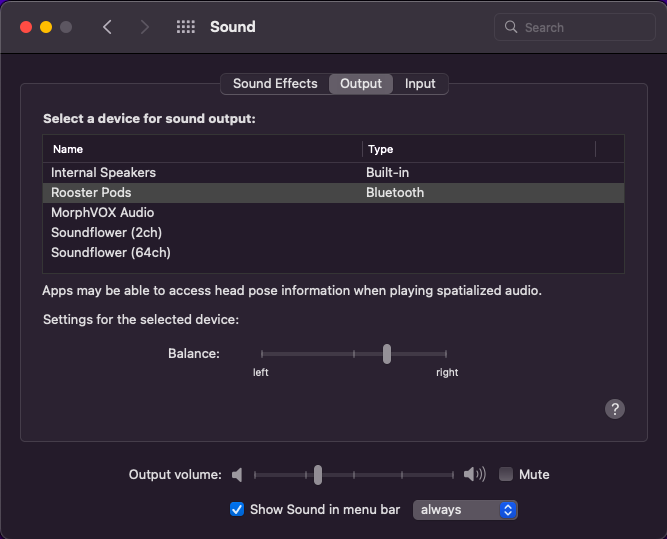Open the show-all preferences grid
Viewport: 667px width, 539px height.
pyautogui.click(x=185, y=27)
